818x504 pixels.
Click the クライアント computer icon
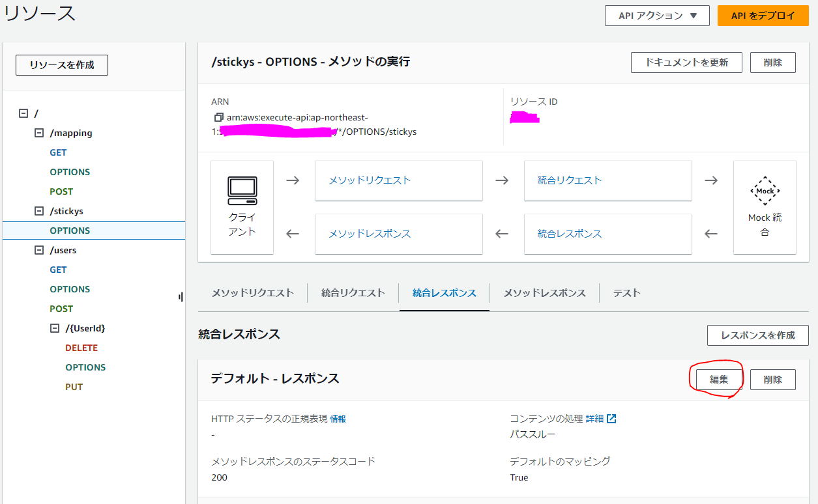[x=242, y=189]
